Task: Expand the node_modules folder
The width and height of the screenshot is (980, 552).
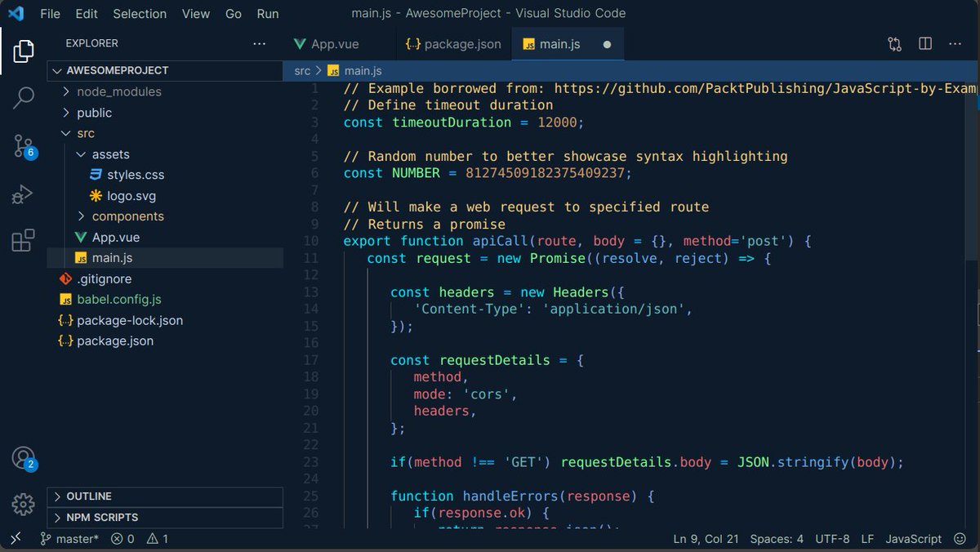Action: (165, 91)
